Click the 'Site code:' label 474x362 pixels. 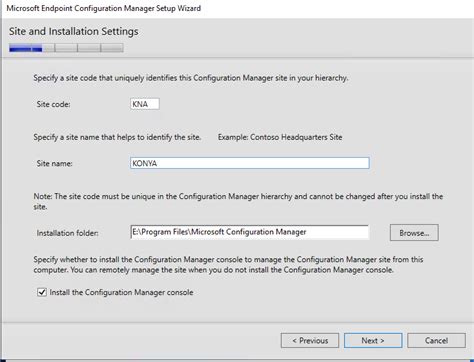tap(53, 104)
